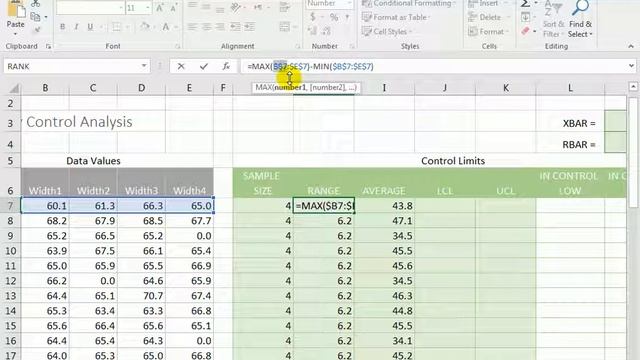Click the Increase Decimal icon
The image size is (640, 360).
(312, 31)
